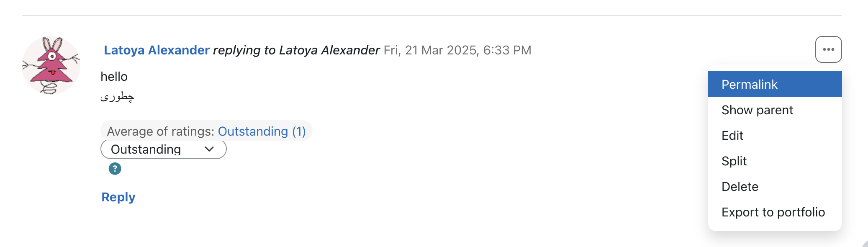
Task: Select Delete from the post menu
Action: 775,186
